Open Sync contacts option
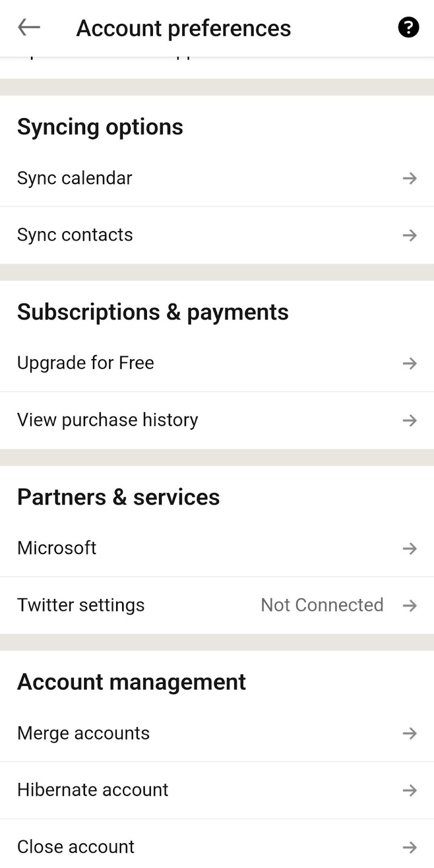Screen dimensions: 434x868 217,235
